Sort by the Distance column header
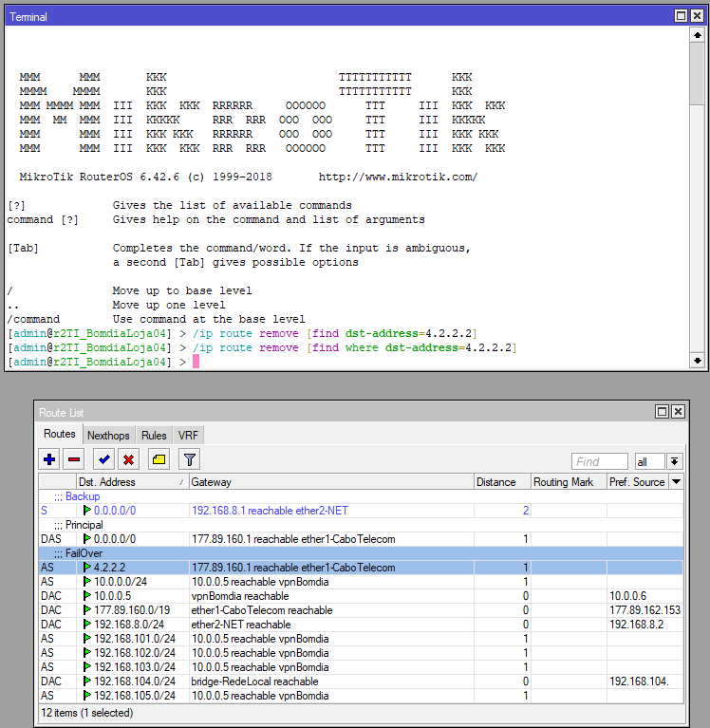The width and height of the screenshot is (710, 728). pos(501,482)
